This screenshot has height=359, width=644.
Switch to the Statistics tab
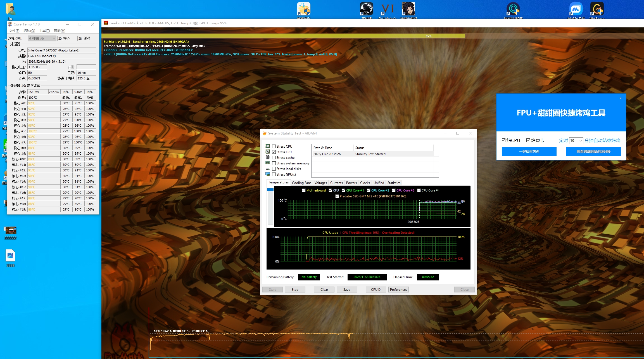click(394, 183)
